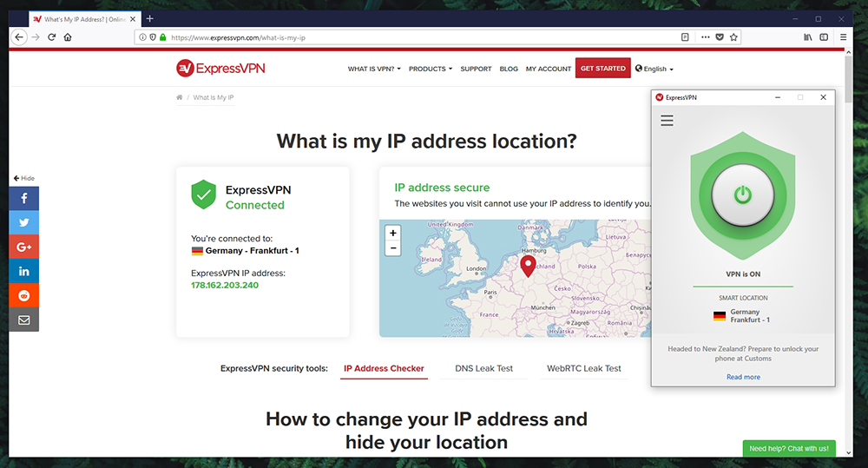Close the What's My IP Address tab
Viewport: 868px width, 468px height.
133,19
